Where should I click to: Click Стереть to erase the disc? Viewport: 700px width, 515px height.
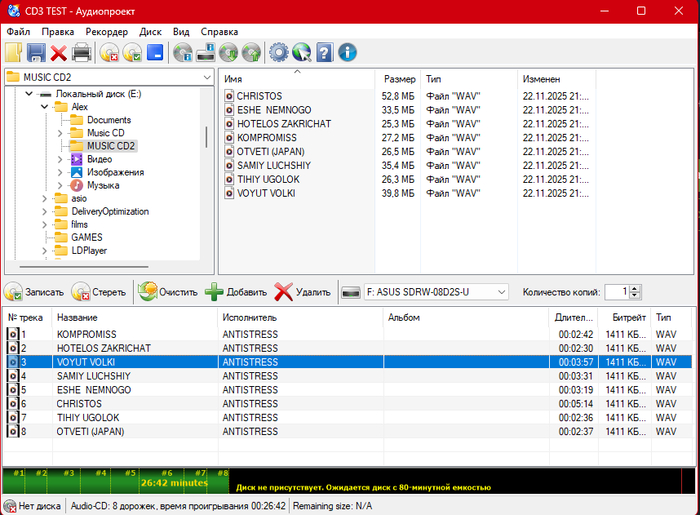pos(98,292)
